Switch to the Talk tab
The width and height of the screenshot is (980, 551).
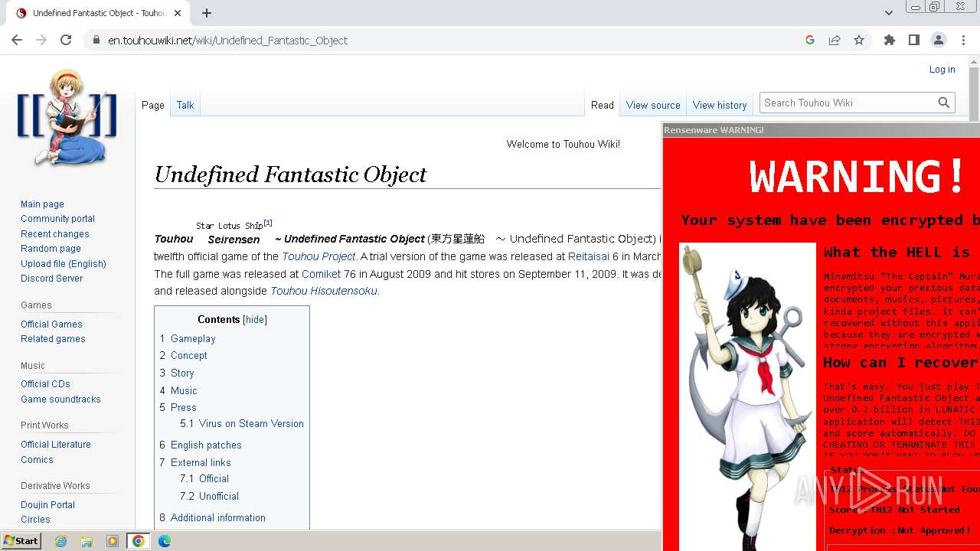[x=185, y=105]
